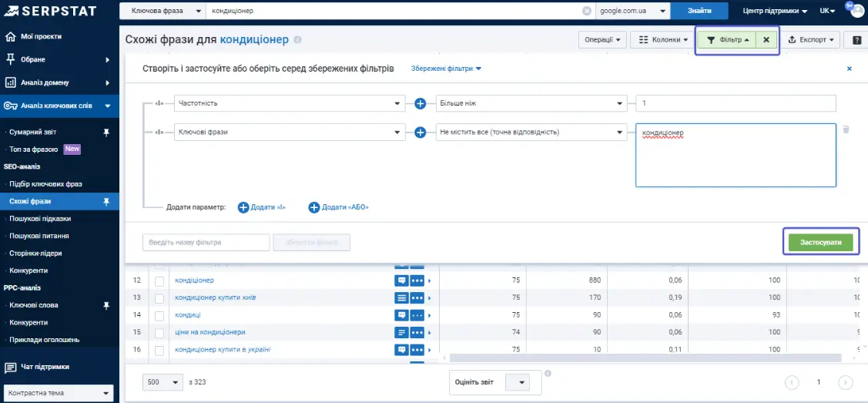
Task: Click the Застосувати button
Action: pyautogui.click(x=821, y=242)
